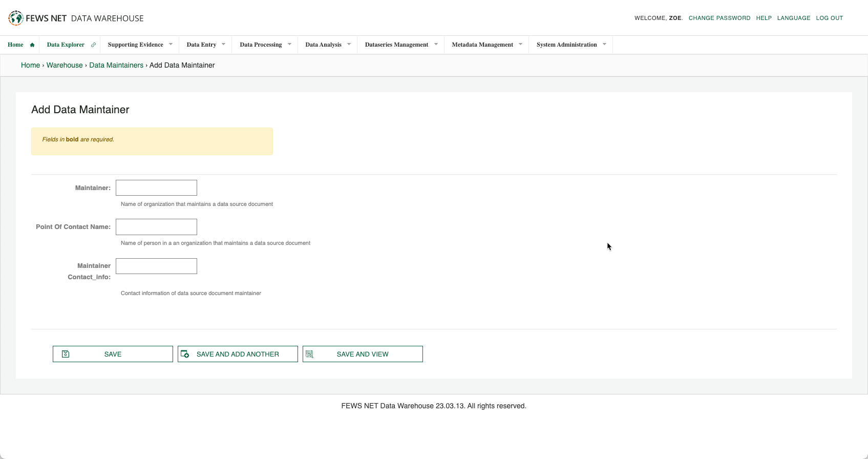Viewport: 868px width, 459px height.
Task: Click the Home house icon
Action: pyautogui.click(x=32, y=45)
